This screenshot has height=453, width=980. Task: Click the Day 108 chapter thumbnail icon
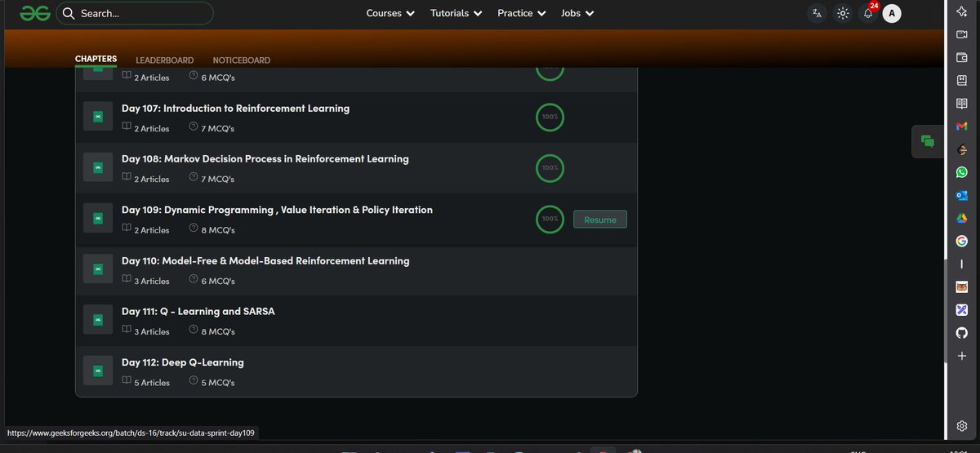[98, 167]
